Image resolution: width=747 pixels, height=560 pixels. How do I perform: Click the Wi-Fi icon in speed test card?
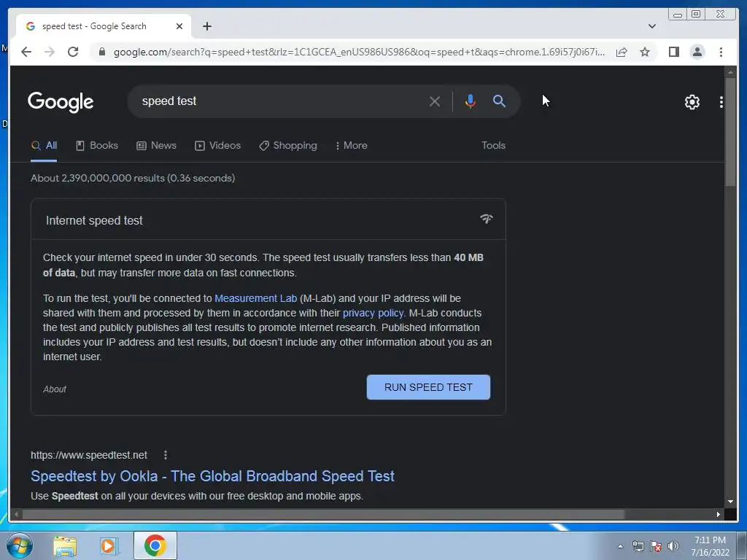coord(486,219)
